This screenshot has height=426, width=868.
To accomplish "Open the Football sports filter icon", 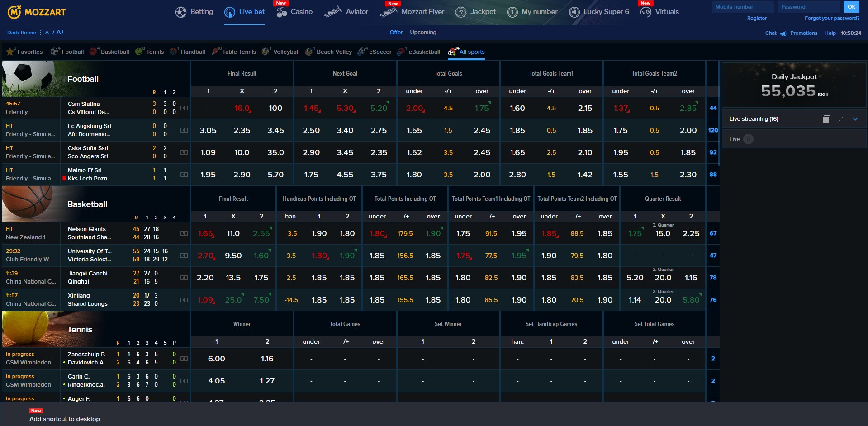I will (x=54, y=51).
